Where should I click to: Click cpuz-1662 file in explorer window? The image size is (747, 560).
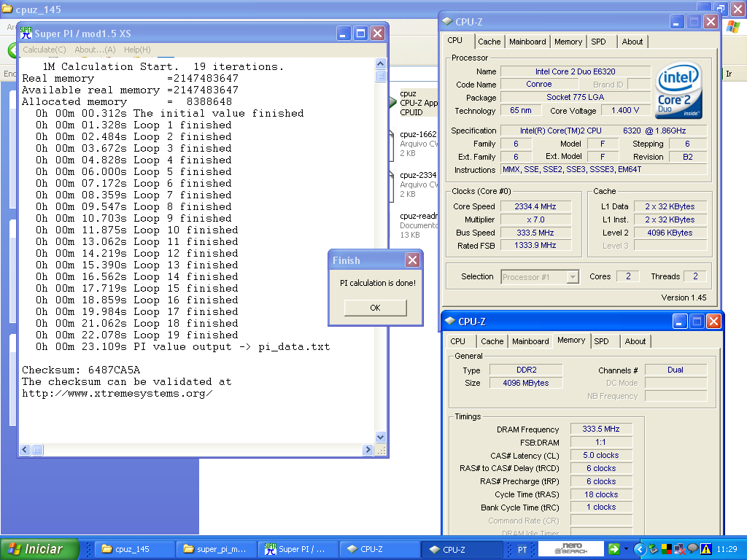tap(414, 144)
